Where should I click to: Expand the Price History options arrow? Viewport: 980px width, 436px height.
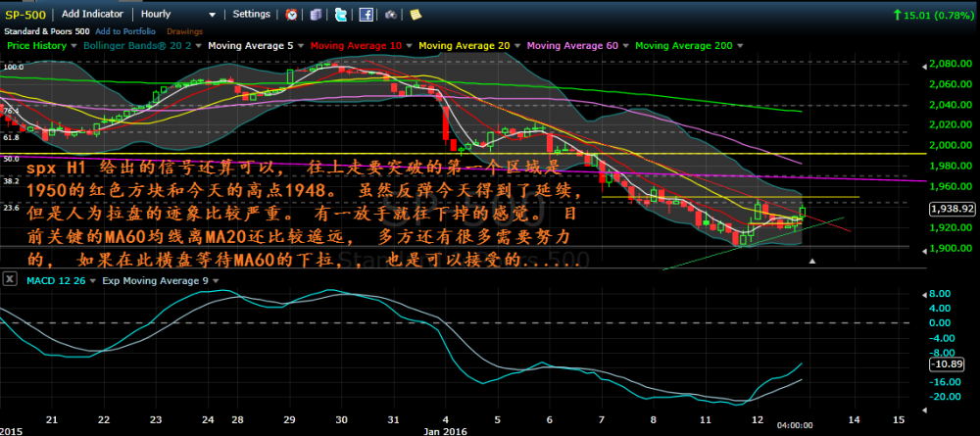(x=73, y=46)
